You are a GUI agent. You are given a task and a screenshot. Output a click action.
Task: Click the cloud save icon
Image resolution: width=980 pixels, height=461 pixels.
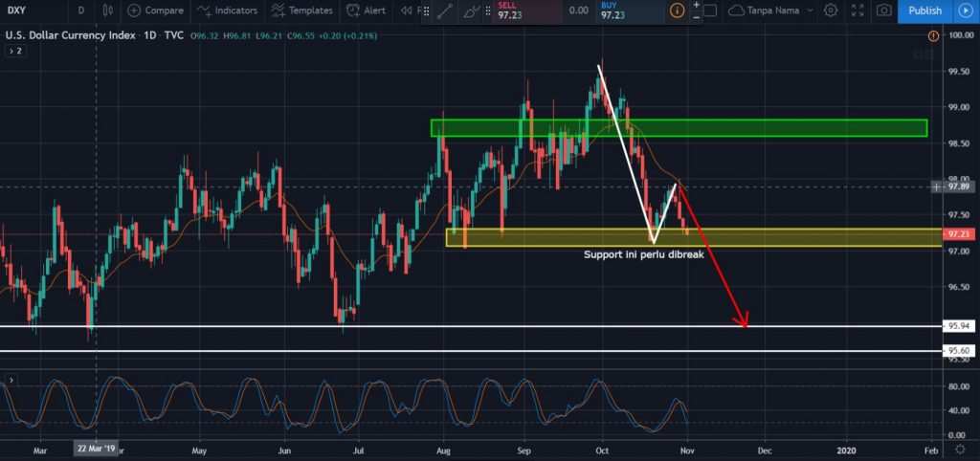736,11
